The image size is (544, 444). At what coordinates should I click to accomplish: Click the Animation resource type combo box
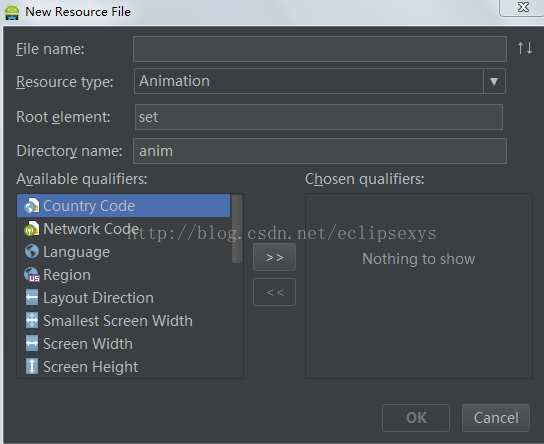click(320, 81)
